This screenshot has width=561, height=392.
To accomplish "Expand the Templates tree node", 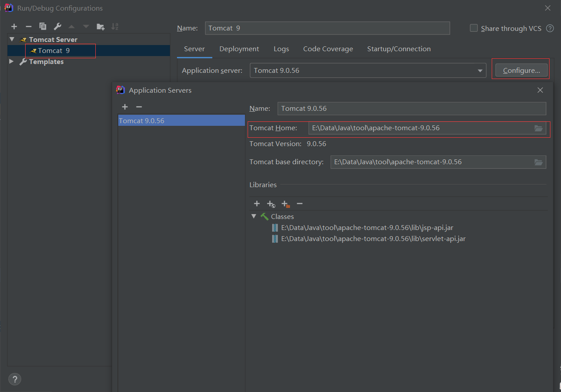I will click(x=12, y=62).
